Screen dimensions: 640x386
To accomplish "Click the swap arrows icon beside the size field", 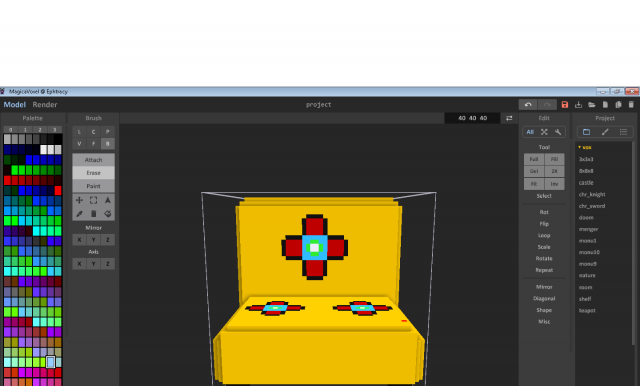I will click(509, 118).
